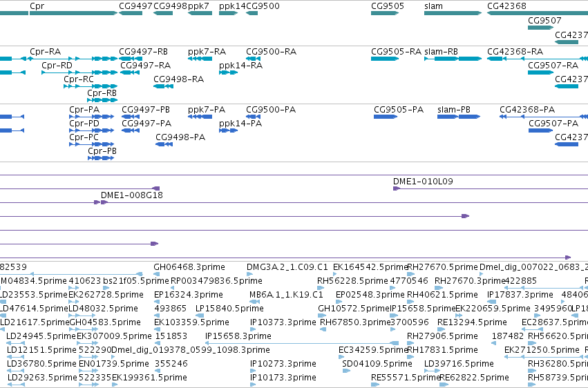The image size is (588, 388).
Task: Click the CG42368-RA transcript
Action: pyautogui.click(x=538, y=59)
